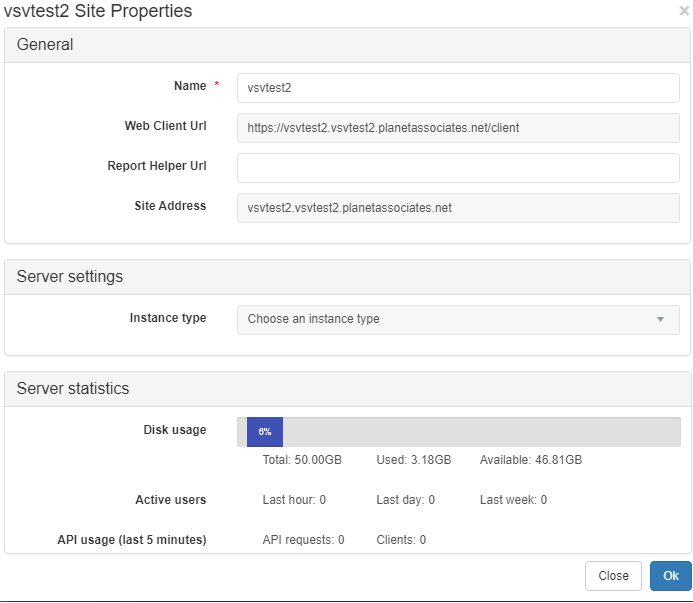Image resolution: width=693 pixels, height=603 pixels.
Task: Click the Total: 50.00GB text
Action: pyautogui.click(x=302, y=460)
